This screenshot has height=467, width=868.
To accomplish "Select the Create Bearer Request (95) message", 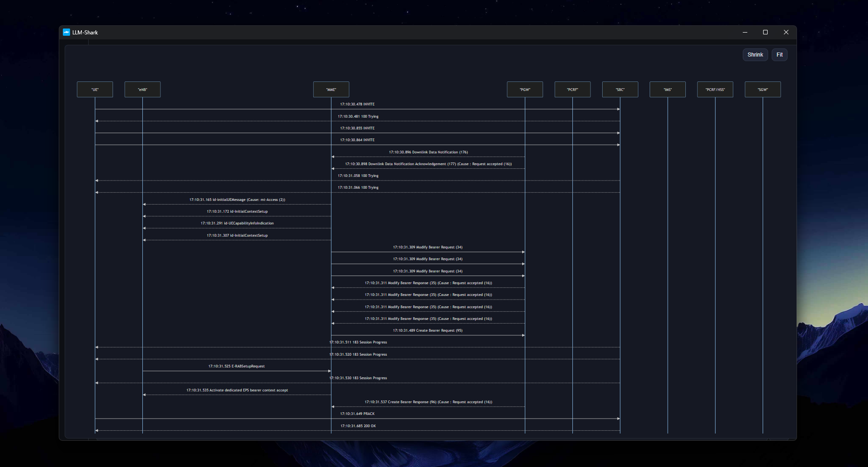I will [x=428, y=331].
